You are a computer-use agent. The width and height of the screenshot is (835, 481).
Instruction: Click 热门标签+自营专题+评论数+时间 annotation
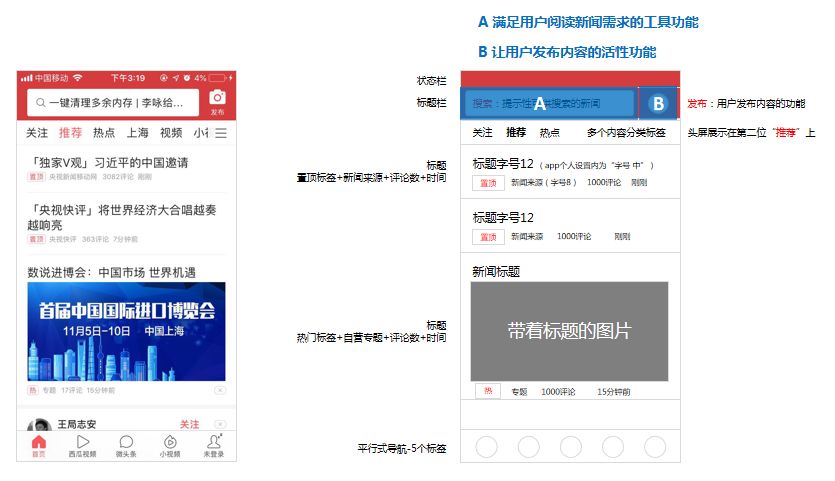[x=371, y=337]
